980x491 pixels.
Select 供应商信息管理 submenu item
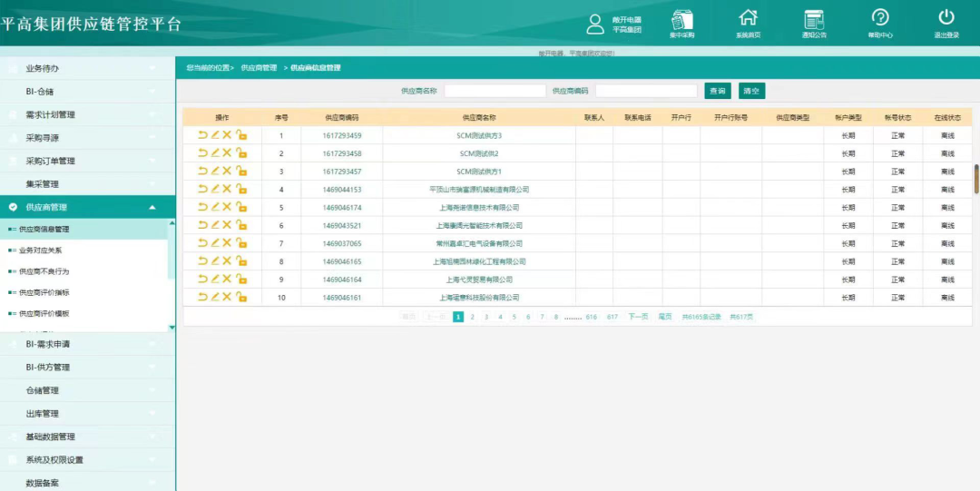click(83, 229)
